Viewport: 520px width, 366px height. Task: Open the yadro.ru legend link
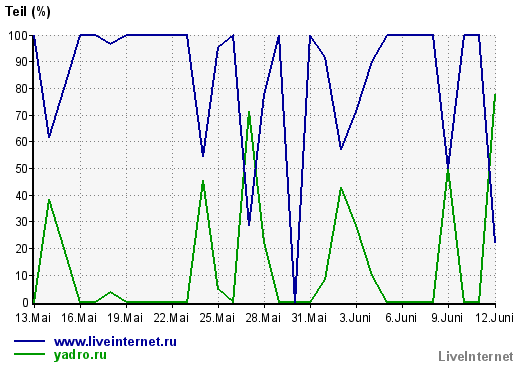pyautogui.click(x=80, y=355)
